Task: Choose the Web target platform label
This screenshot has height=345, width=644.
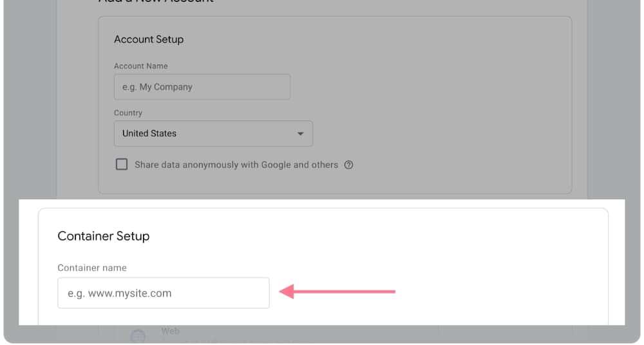Action: coord(170,331)
